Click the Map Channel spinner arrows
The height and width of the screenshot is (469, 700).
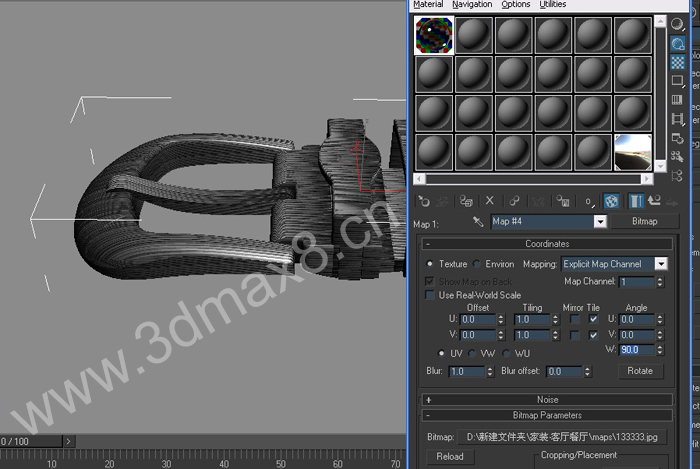click(x=660, y=282)
